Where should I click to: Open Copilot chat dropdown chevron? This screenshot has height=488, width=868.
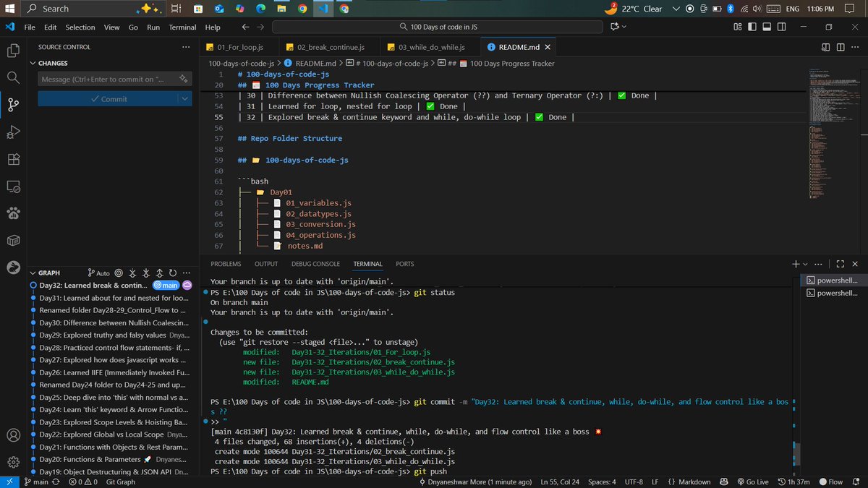(624, 27)
